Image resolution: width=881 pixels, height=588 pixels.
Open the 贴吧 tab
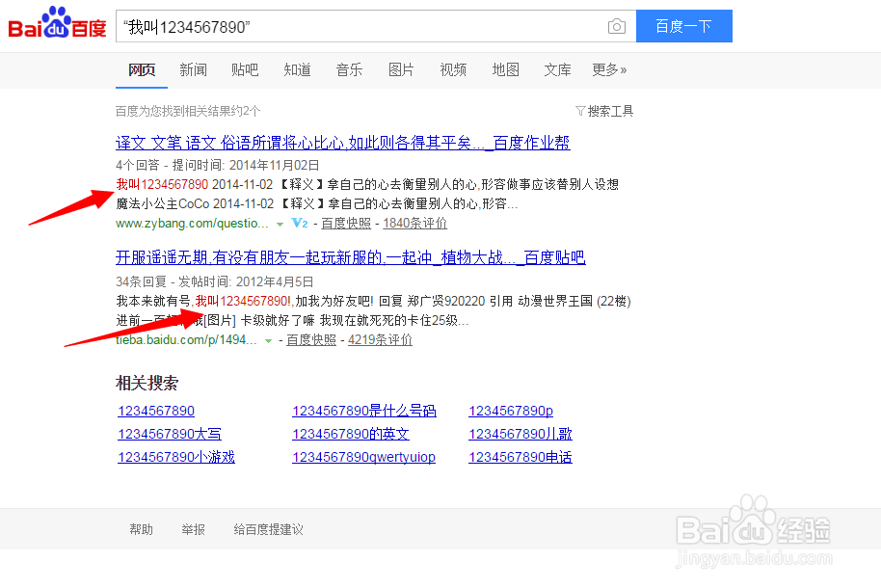pyautogui.click(x=245, y=69)
